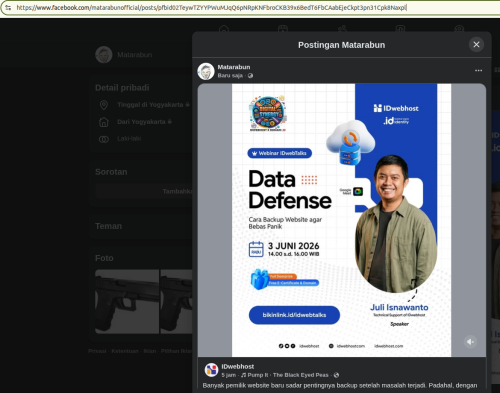
Task: Open the Friends icon in the top navigation
Action: click(342, 29)
